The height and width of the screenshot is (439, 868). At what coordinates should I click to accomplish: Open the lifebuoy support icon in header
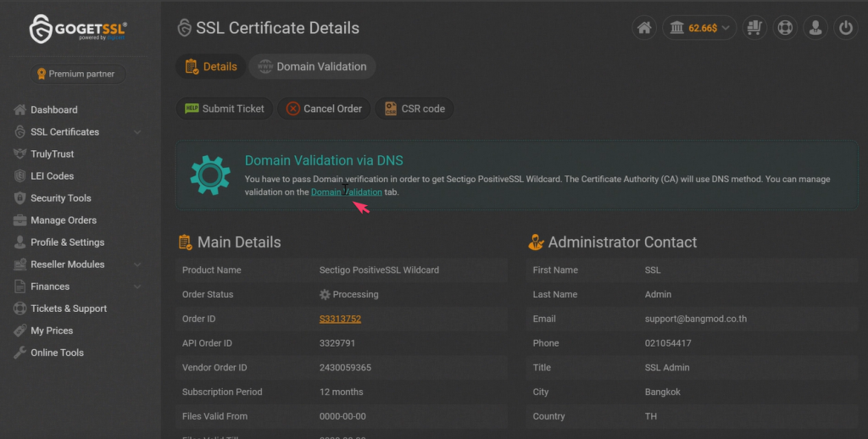pyautogui.click(x=785, y=28)
